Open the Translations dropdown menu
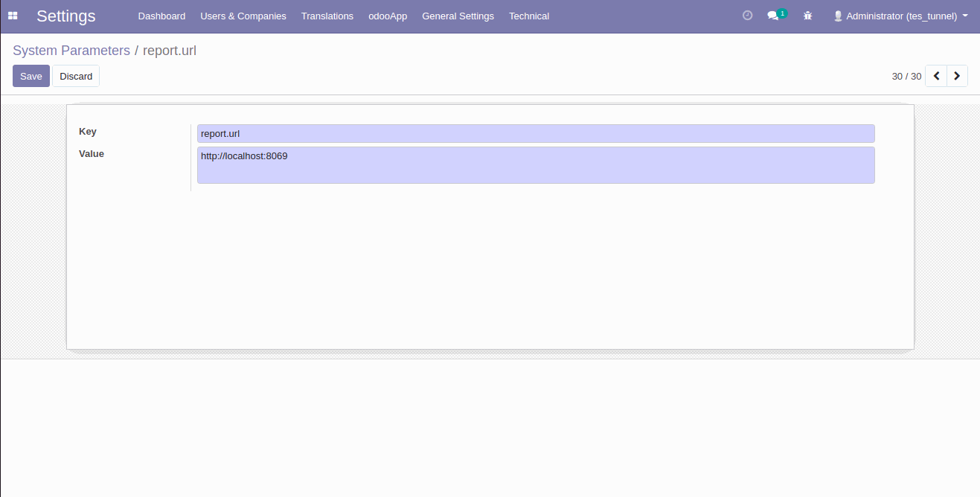 [x=327, y=16]
